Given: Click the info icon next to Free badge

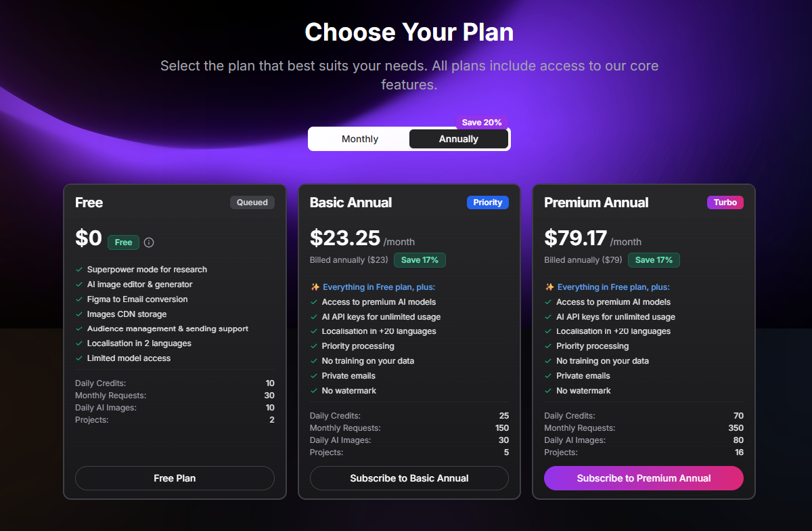Looking at the screenshot, I should [150, 242].
